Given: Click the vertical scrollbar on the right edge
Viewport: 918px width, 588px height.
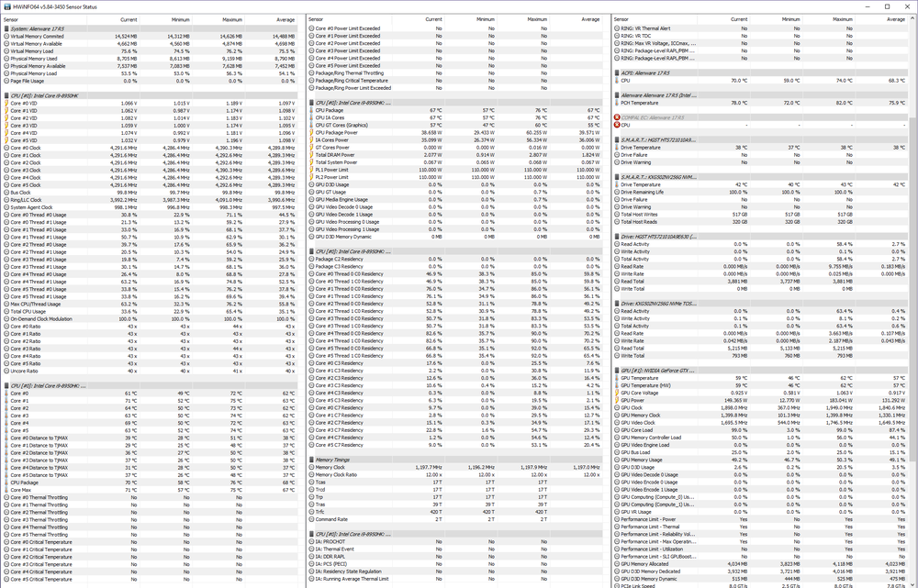Looking at the screenshot, I should [912, 275].
